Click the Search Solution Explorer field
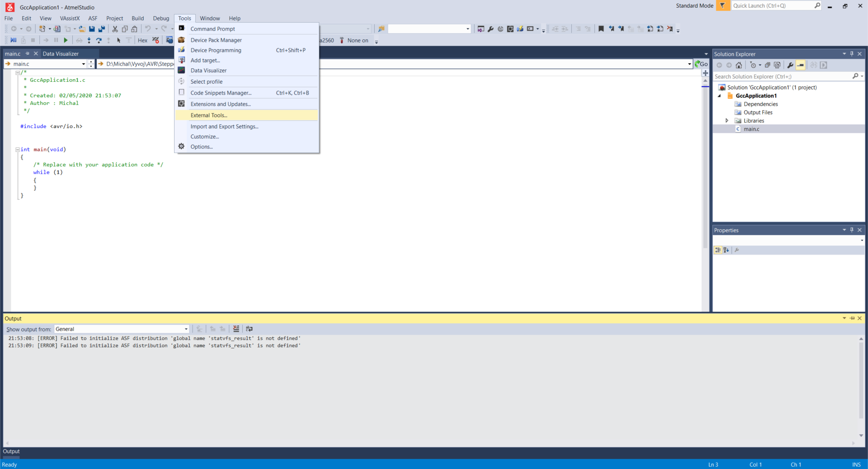The width and height of the screenshot is (868, 469). click(x=782, y=77)
